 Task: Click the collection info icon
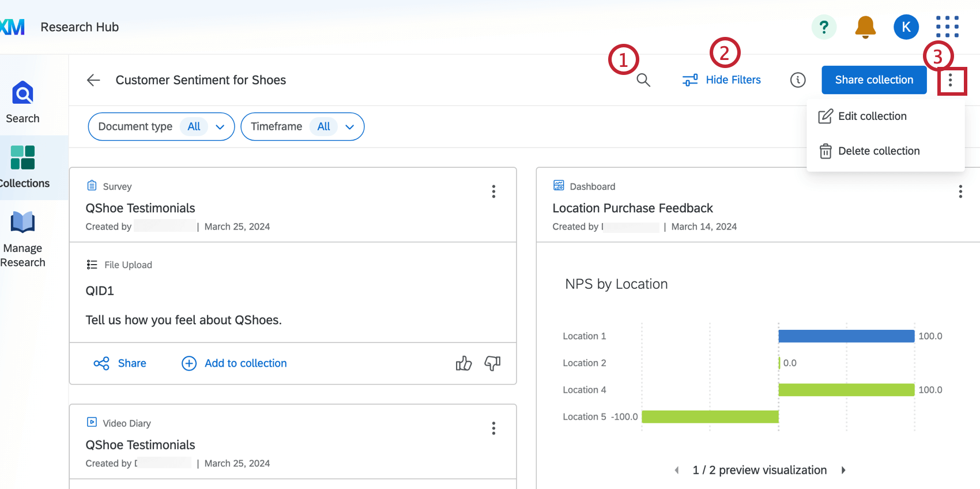(x=798, y=80)
